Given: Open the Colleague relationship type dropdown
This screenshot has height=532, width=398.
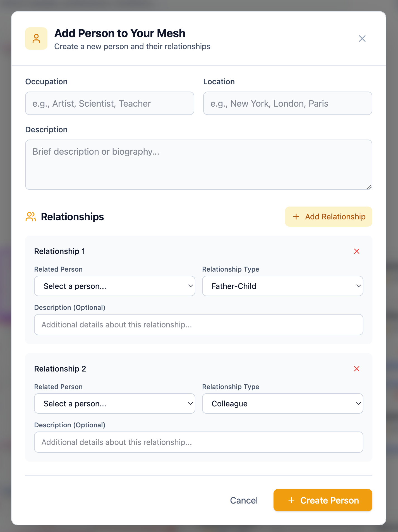Looking at the screenshot, I should (x=283, y=404).
